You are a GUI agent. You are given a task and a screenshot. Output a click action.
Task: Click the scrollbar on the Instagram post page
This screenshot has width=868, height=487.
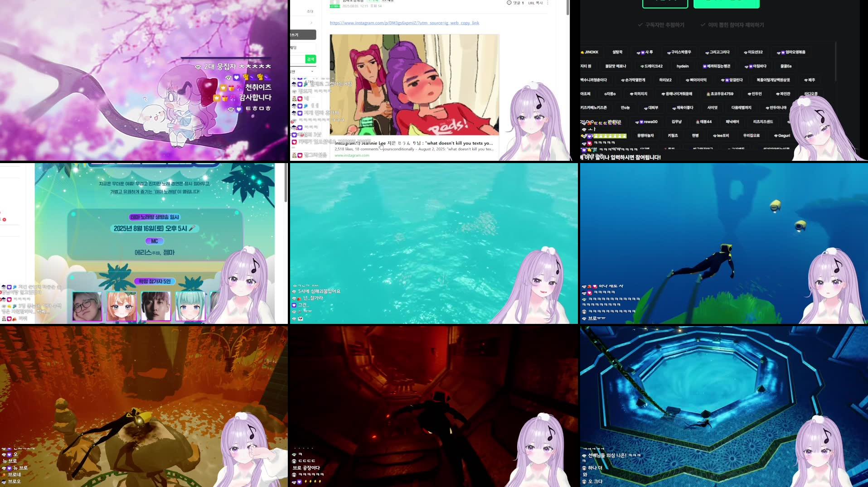[567, 8]
